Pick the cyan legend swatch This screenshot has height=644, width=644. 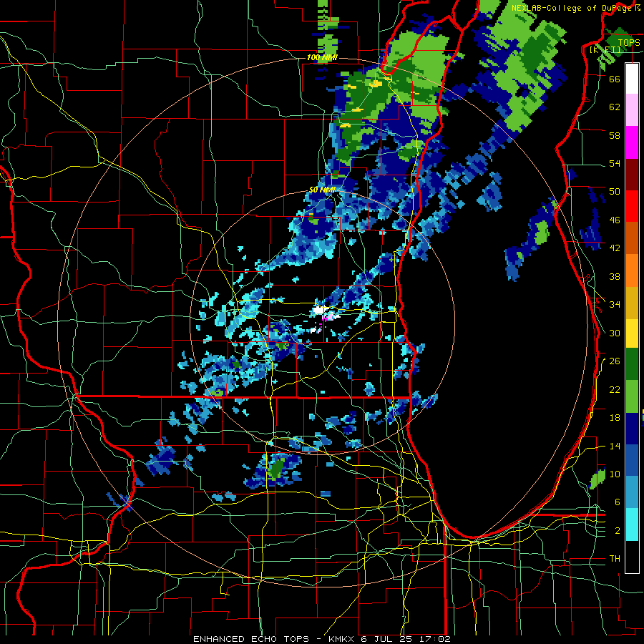[632, 525]
